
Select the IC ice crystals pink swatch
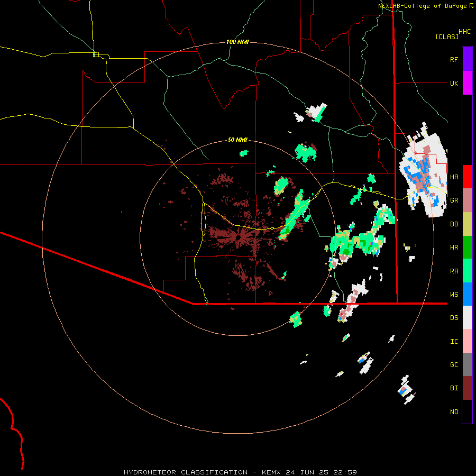click(467, 341)
